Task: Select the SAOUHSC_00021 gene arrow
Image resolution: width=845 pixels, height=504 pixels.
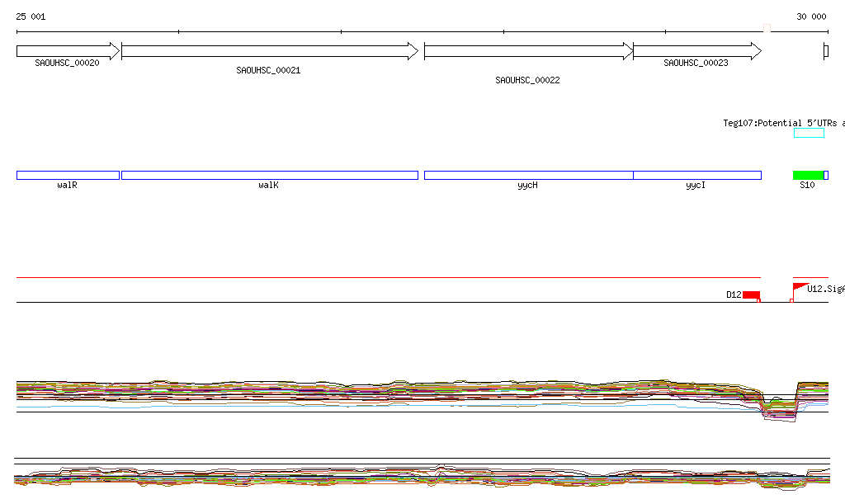Action: [270, 51]
